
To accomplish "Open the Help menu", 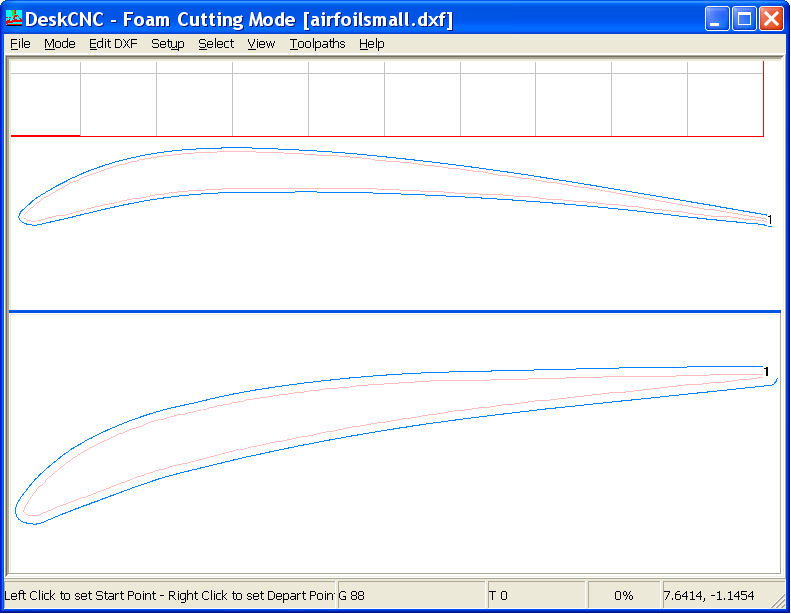I will [x=372, y=44].
